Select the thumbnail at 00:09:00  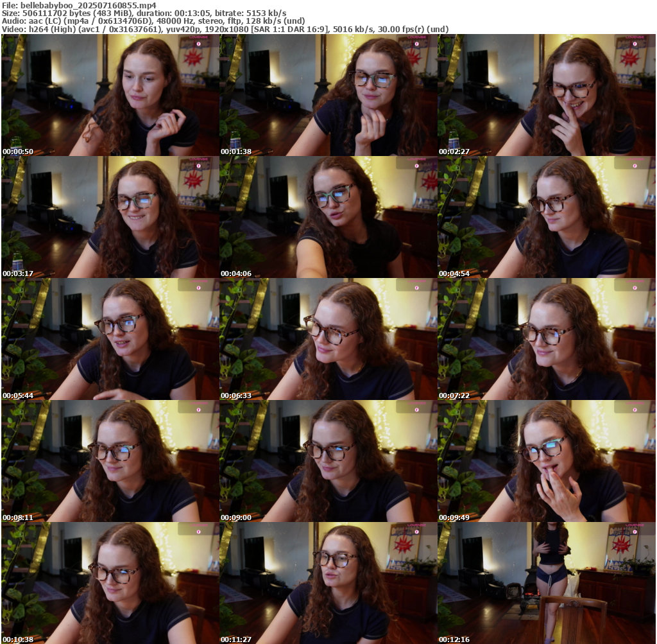(x=328, y=461)
